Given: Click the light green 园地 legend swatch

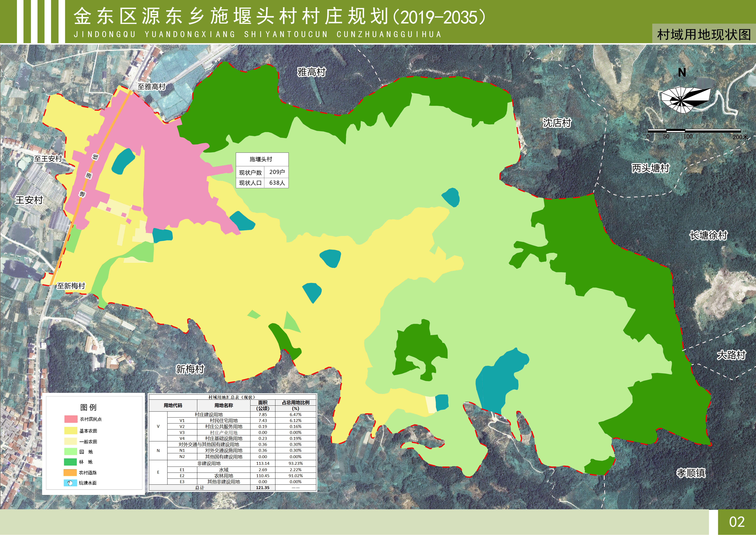Looking at the screenshot, I should click(71, 452).
